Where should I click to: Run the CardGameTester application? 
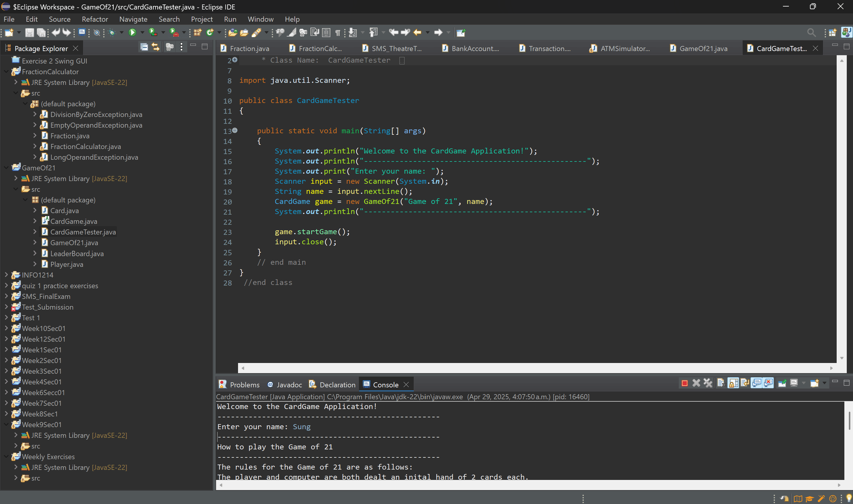tap(132, 32)
